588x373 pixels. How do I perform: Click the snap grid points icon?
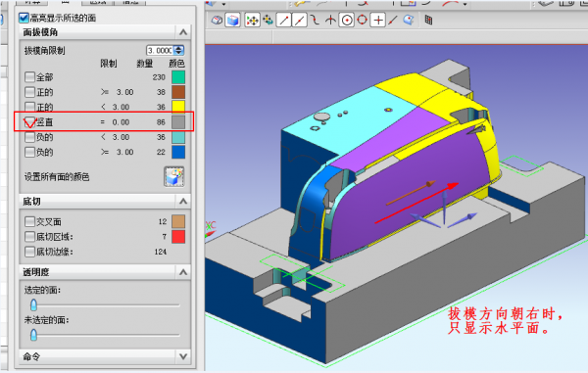click(x=428, y=20)
